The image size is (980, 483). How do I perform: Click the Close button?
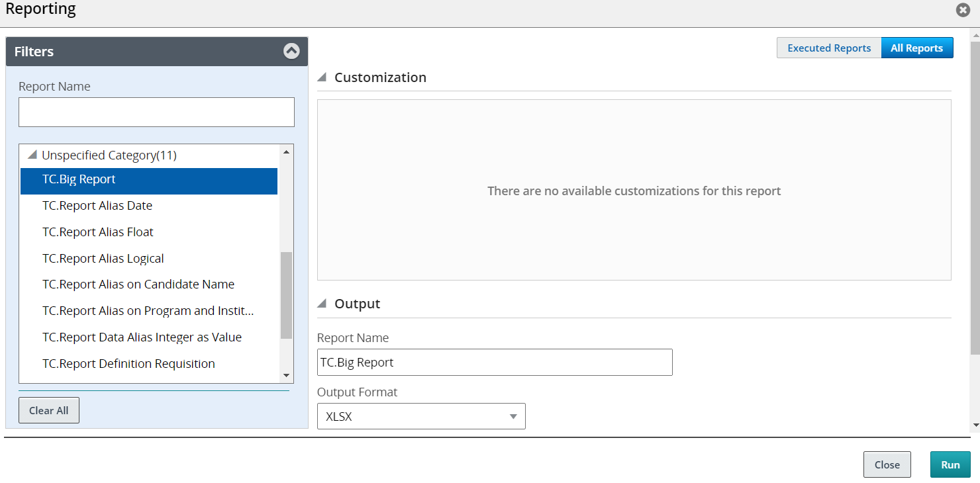(x=887, y=464)
